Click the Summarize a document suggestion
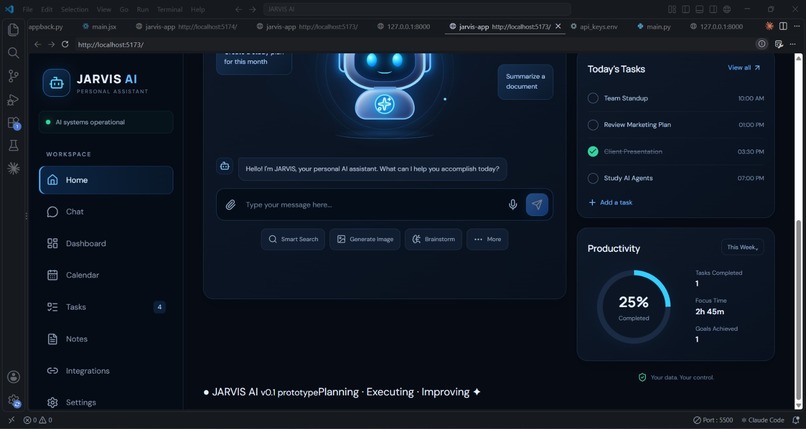The image size is (806, 429). [525, 82]
